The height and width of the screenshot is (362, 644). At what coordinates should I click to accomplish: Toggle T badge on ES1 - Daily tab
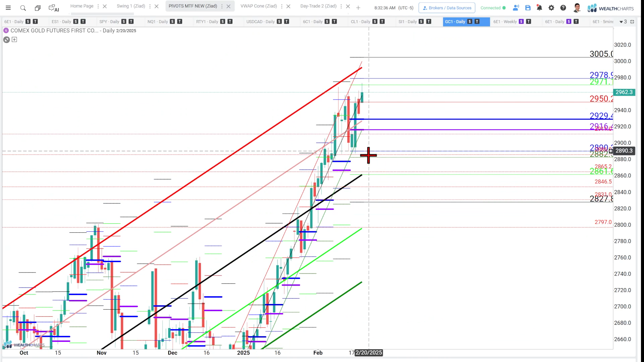[x=83, y=21]
